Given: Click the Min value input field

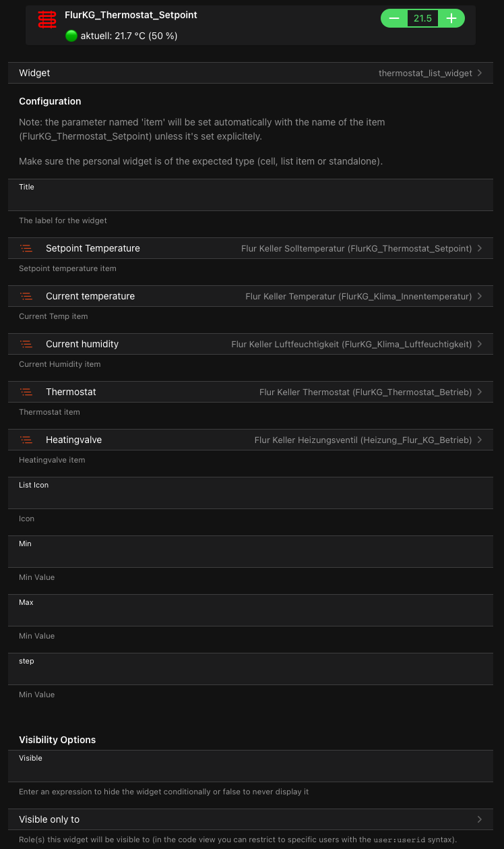Looking at the screenshot, I should [251, 556].
